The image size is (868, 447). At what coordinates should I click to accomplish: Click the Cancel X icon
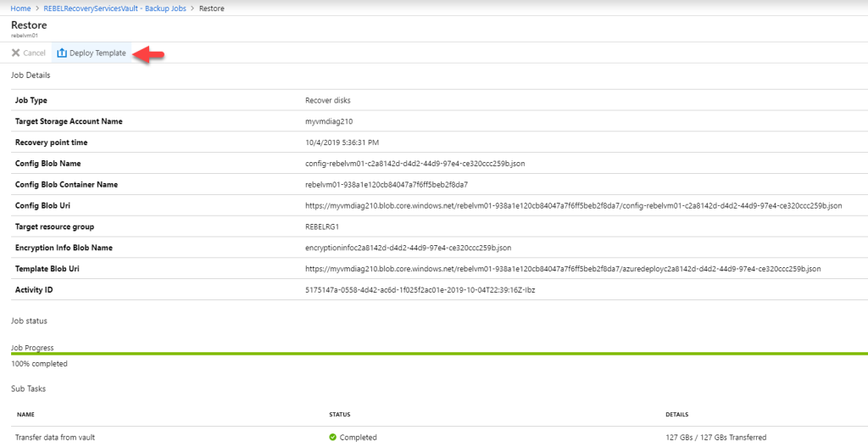tap(16, 53)
